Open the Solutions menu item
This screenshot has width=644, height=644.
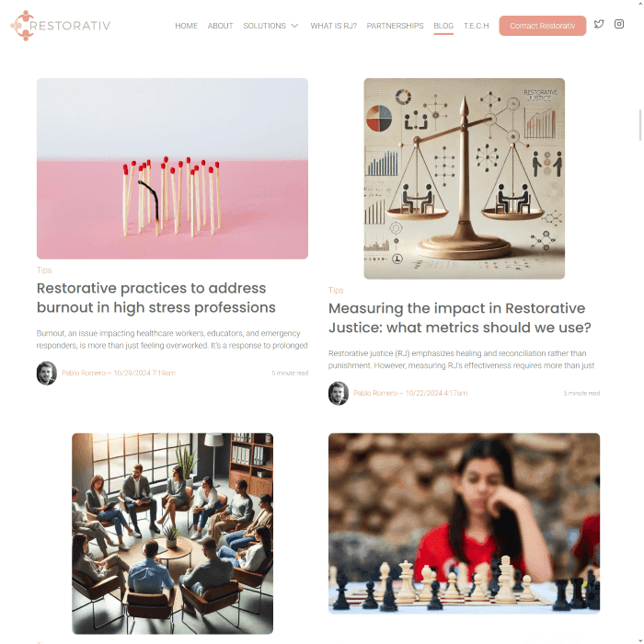264,26
